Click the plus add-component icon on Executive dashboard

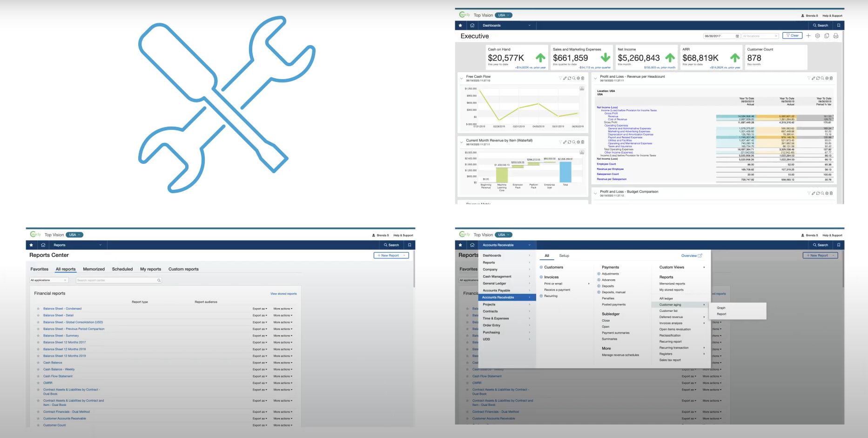coord(808,36)
